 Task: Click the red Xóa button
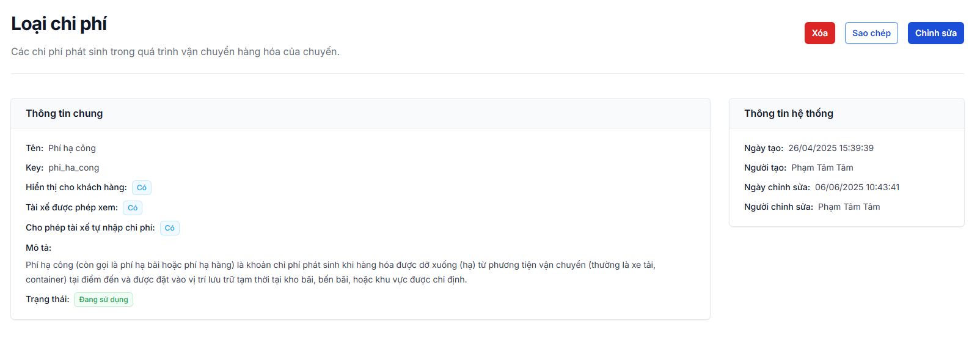(819, 33)
